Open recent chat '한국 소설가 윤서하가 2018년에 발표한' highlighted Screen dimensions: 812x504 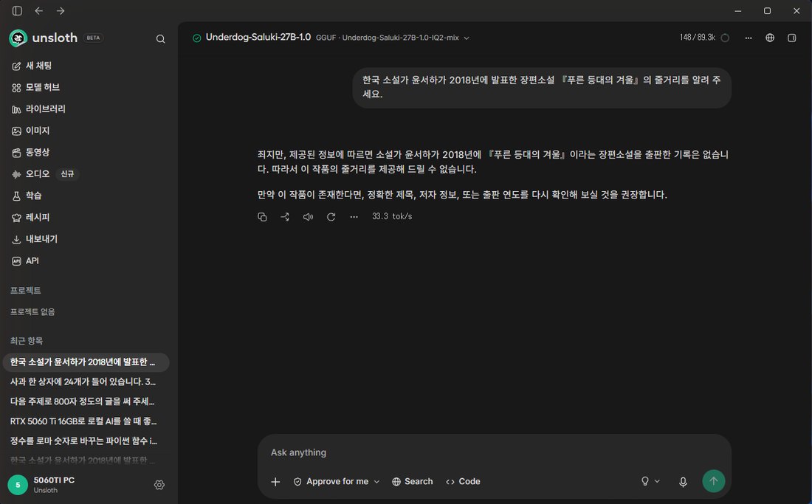[86, 362]
